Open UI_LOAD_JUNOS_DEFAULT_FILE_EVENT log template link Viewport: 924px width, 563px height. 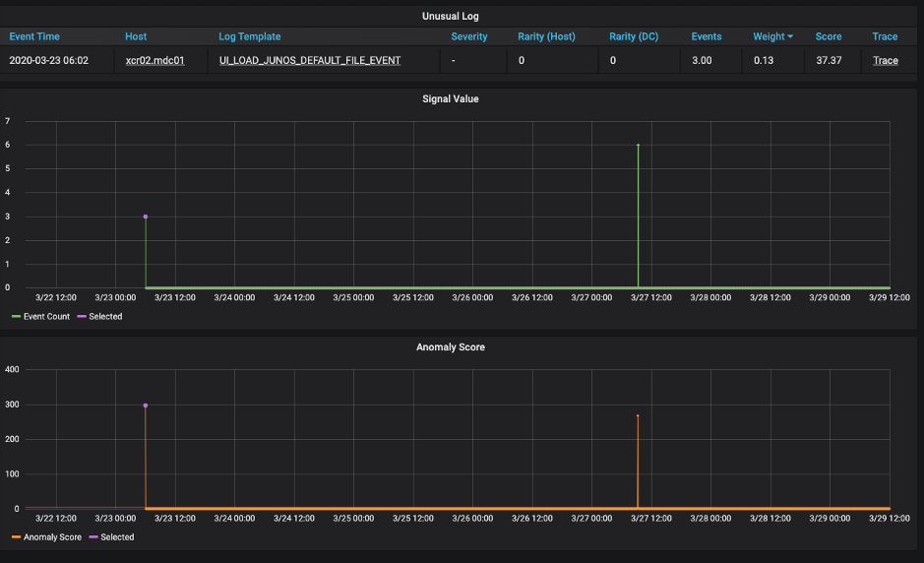click(310, 60)
